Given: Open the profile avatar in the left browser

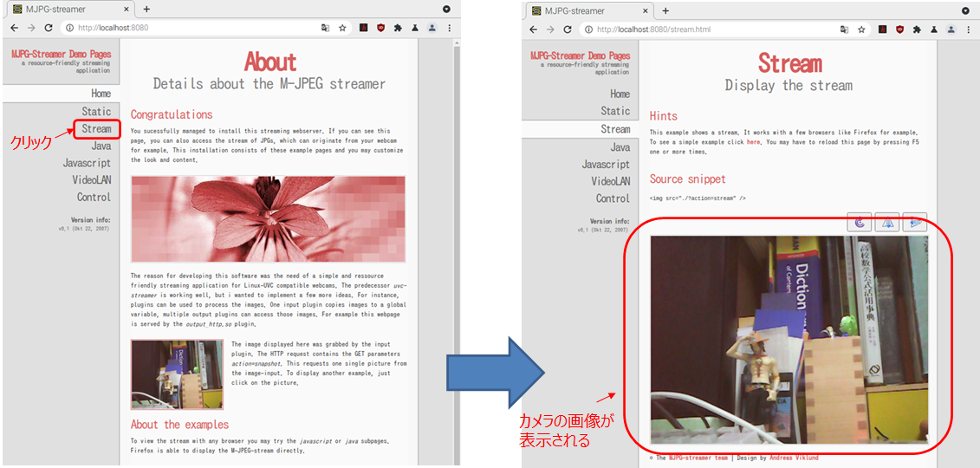Looking at the screenshot, I should (432, 28).
